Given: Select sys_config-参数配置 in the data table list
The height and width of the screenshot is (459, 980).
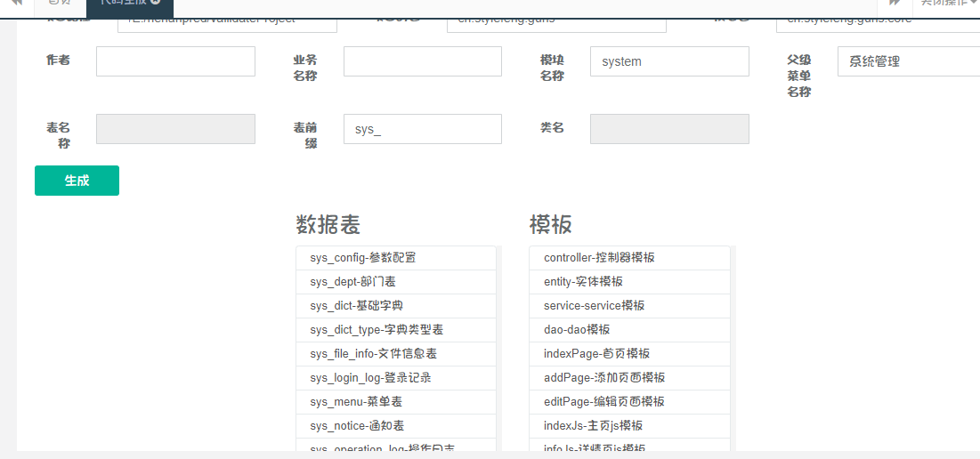Looking at the screenshot, I should (396, 258).
